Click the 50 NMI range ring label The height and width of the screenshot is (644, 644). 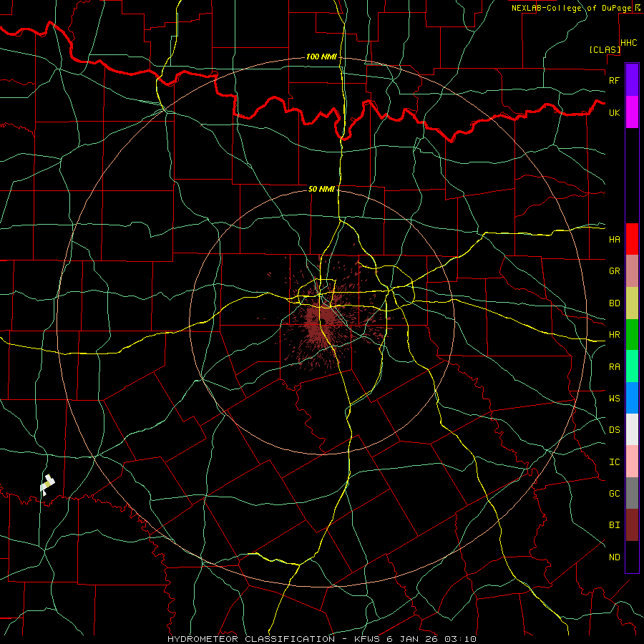[x=321, y=189]
